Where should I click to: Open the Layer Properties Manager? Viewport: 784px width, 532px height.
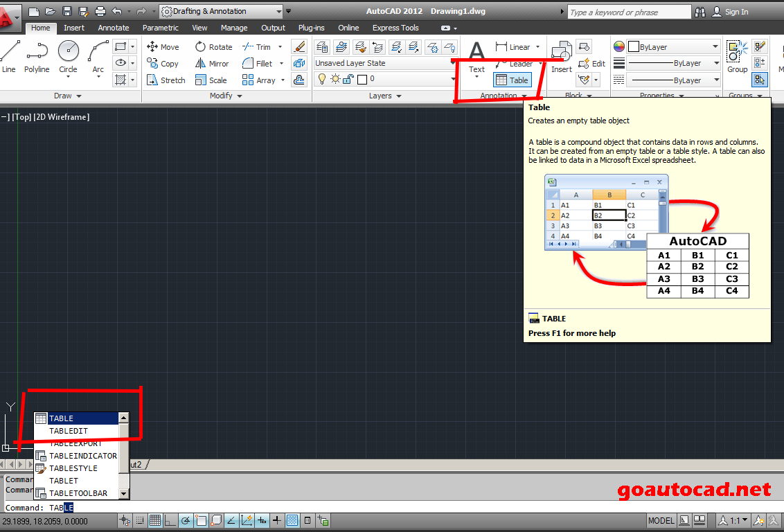[x=323, y=46]
